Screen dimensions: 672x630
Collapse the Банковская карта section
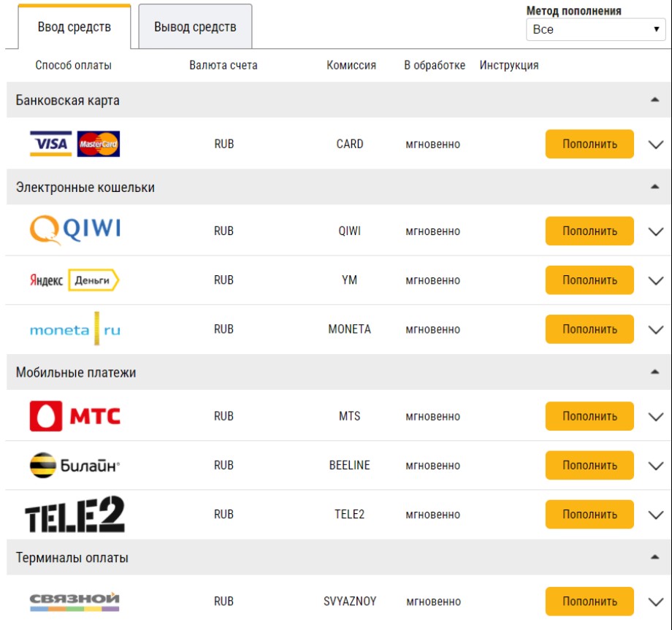pos(654,100)
